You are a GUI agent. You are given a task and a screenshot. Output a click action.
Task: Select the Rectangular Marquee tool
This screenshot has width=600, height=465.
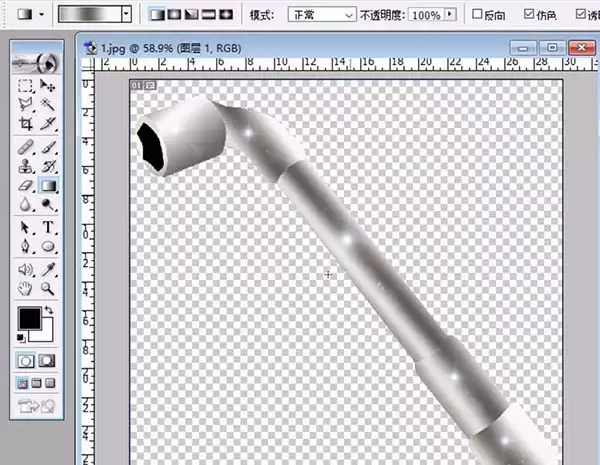tap(25, 86)
